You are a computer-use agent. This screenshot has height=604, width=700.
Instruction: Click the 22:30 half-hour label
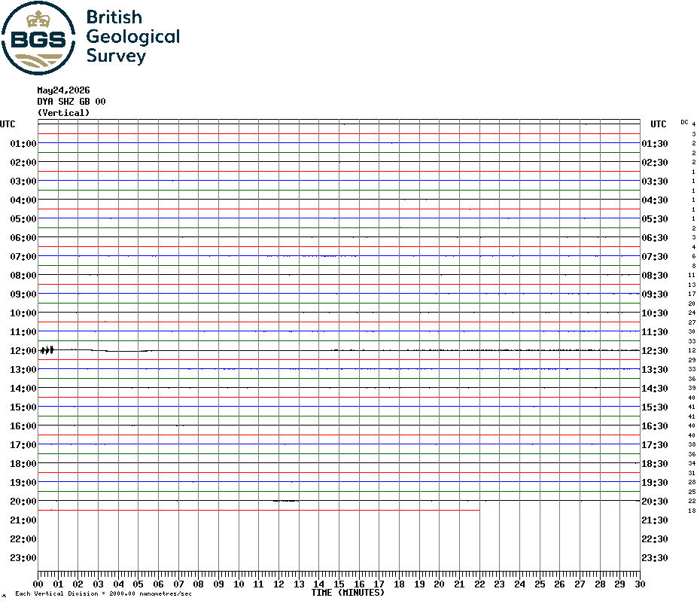[655, 538]
